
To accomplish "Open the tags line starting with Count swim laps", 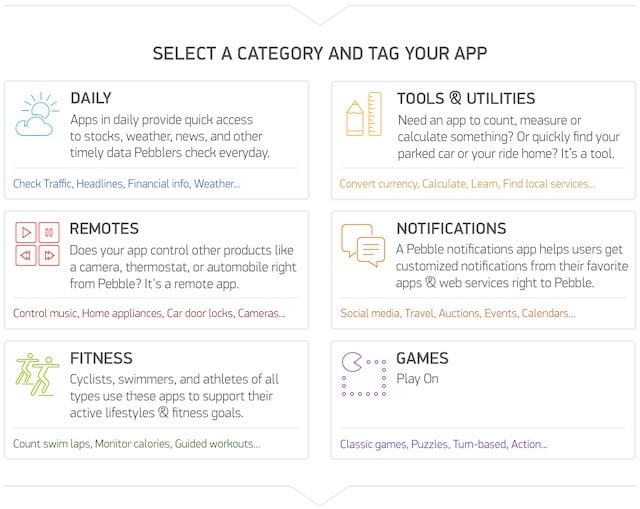I will (136, 443).
